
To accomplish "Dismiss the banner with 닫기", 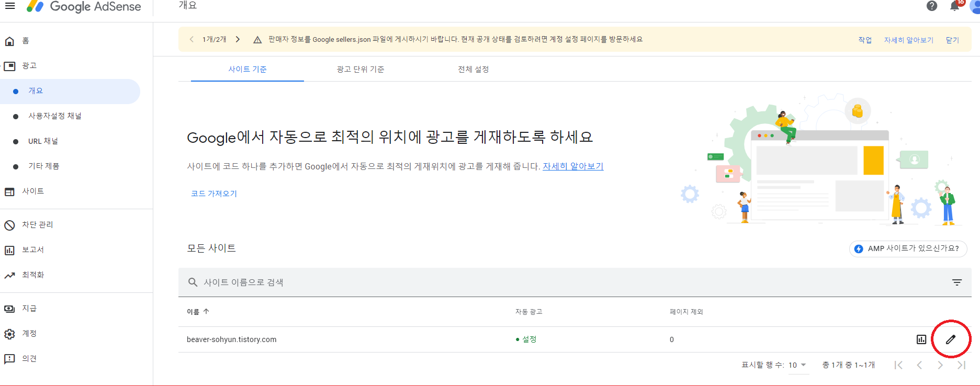I will pyautogui.click(x=952, y=40).
